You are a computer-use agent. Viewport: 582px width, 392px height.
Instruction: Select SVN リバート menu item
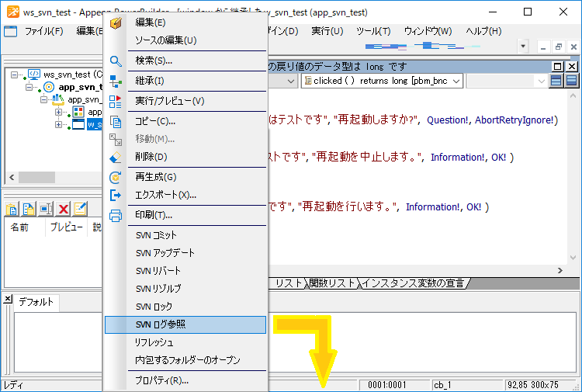pyautogui.click(x=185, y=271)
